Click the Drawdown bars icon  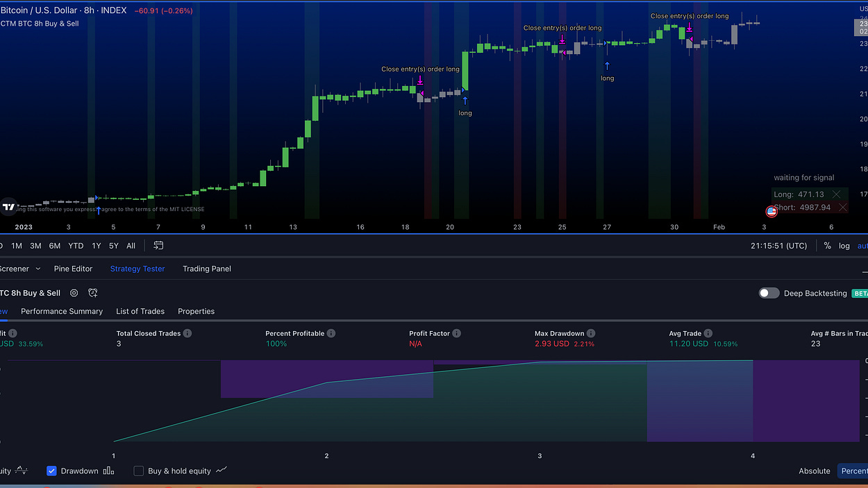coord(108,471)
